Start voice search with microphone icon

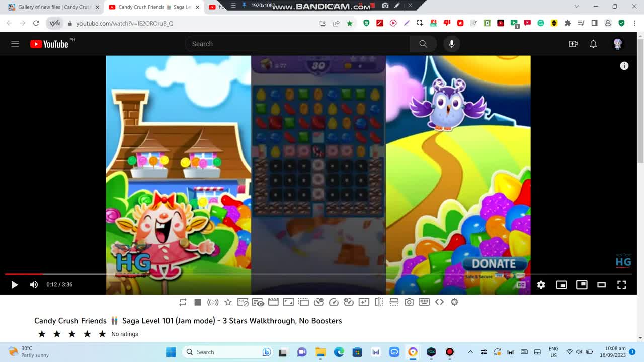tap(451, 44)
